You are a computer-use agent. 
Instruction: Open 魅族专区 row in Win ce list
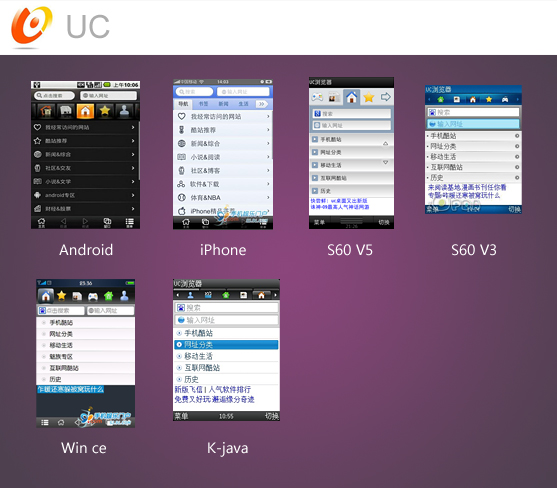coord(86,357)
